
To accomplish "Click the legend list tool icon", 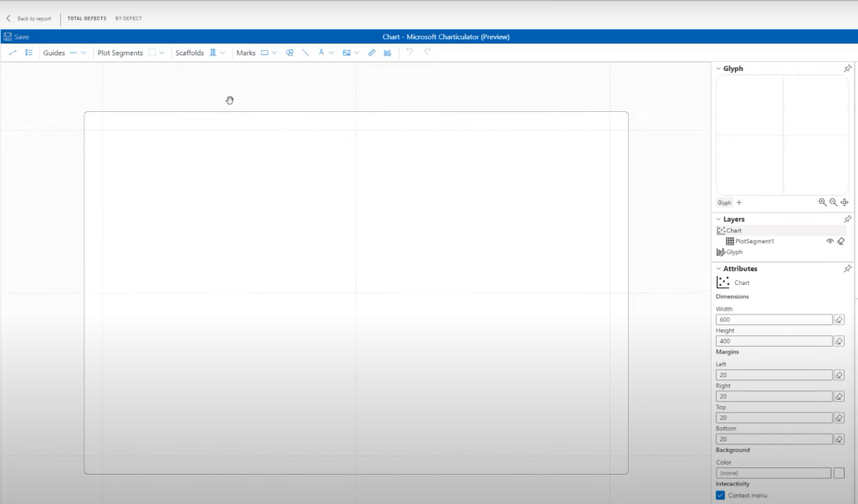I will click(x=29, y=53).
